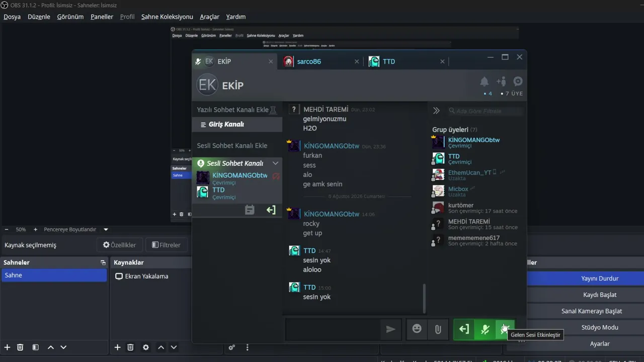Open the EKİP group settings gear

point(518,81)
